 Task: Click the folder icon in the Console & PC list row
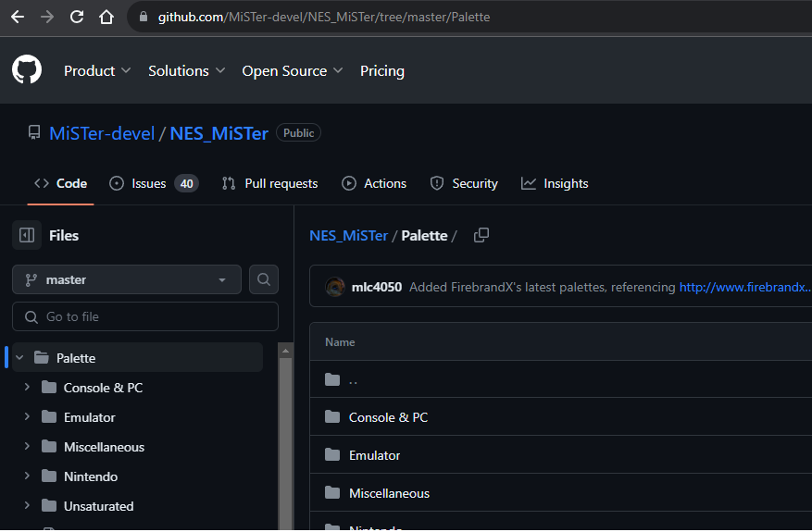[332, 417]
